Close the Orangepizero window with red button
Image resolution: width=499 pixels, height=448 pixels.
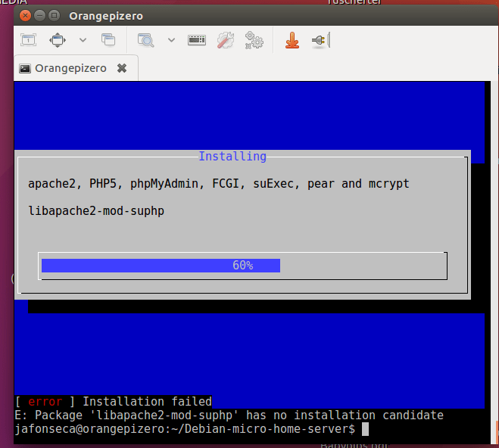[25, 16]
